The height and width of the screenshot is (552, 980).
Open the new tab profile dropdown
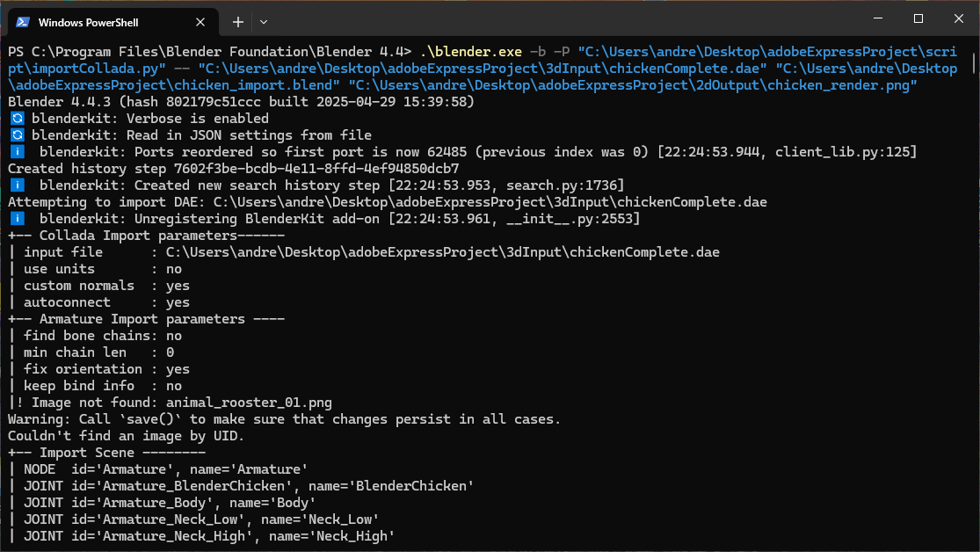264,22
